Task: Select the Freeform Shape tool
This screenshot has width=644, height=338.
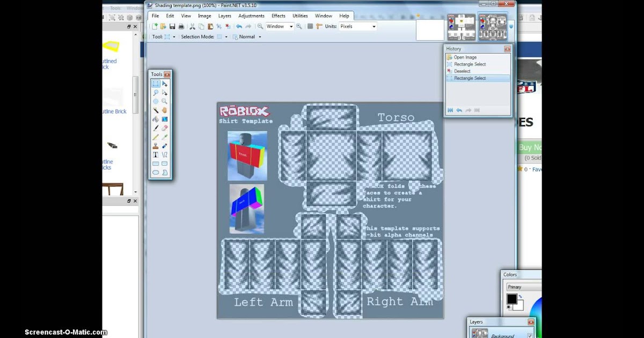Action: (164, 172)
